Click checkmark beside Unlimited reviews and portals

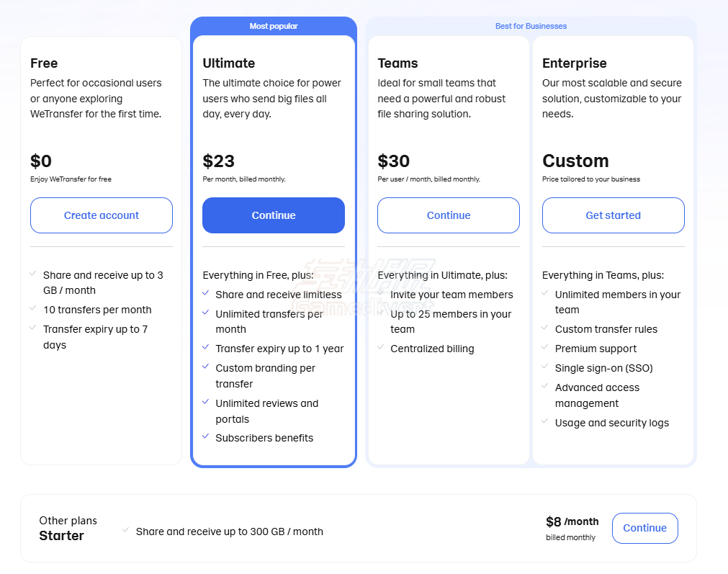[x=206, y=402]
